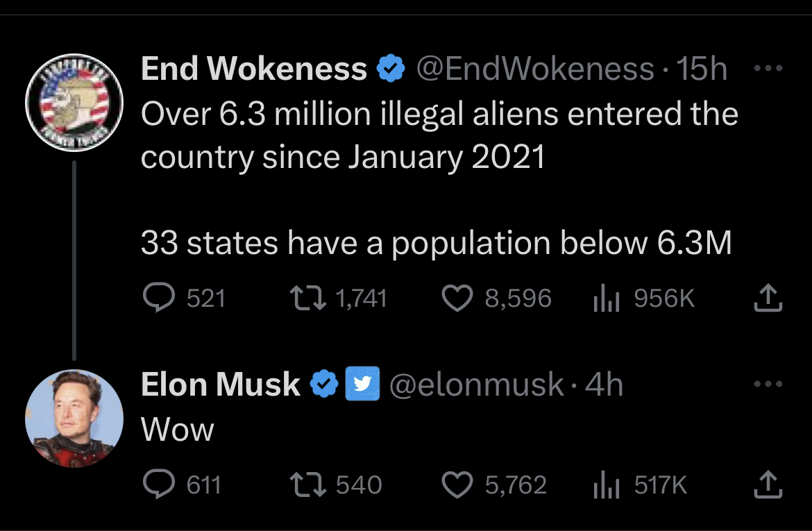Share the End Wokeness tweet
The height and width of the screenshot is (531, 812).
768,298
